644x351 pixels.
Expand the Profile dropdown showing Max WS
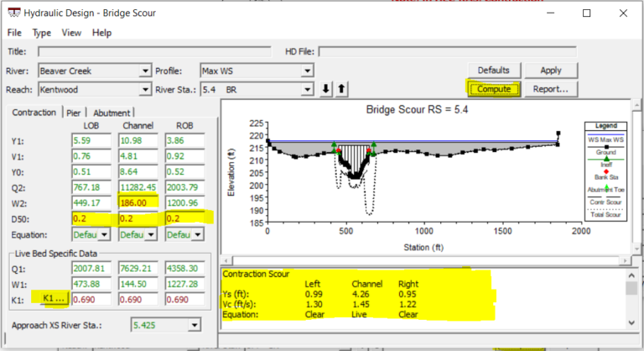307,71
